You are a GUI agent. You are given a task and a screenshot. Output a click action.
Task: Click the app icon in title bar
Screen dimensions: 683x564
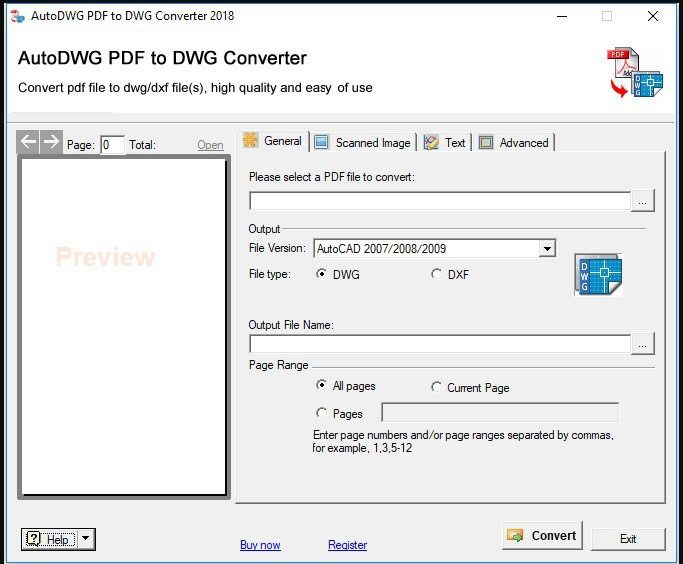click(17, 16)
